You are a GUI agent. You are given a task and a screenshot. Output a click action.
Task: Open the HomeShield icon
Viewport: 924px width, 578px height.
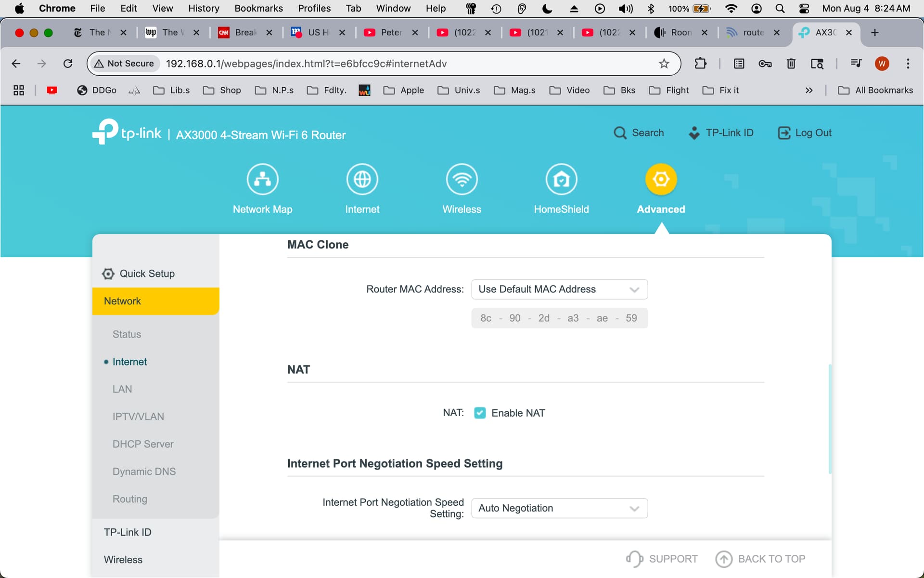point(561,179)
